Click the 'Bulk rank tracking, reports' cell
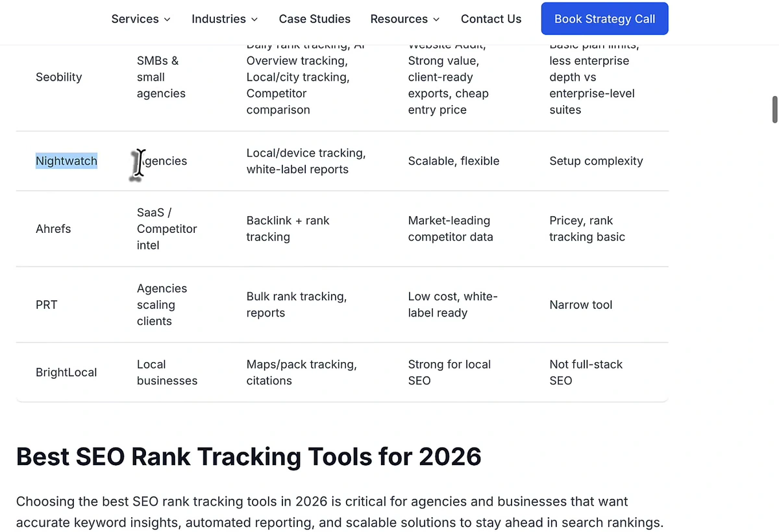779x532 pixels. click(296, 305)
